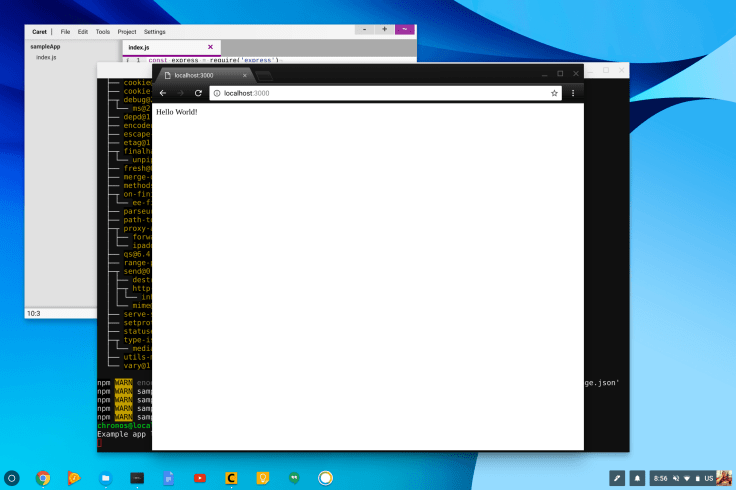This screenshot has height=490, width=736.
Task: Open the Settings menu in Caret
Action: tap(155, 32)
